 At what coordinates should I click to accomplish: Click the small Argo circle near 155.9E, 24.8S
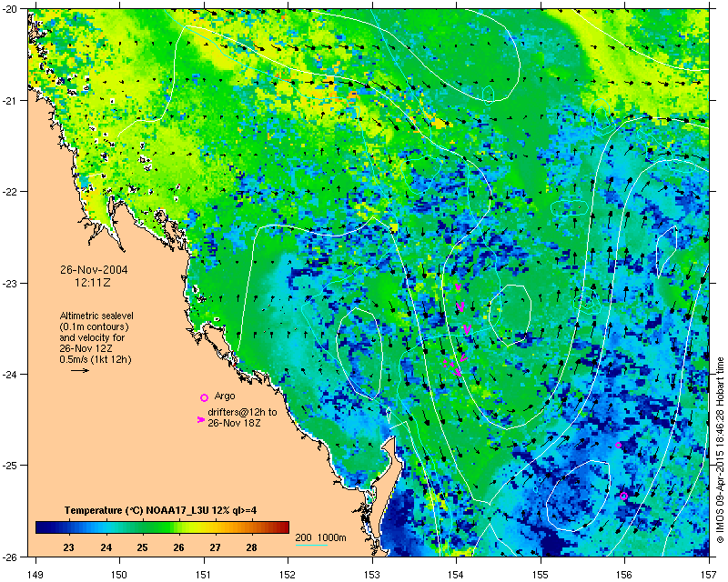pyautogui.click(x=618, y=445)
